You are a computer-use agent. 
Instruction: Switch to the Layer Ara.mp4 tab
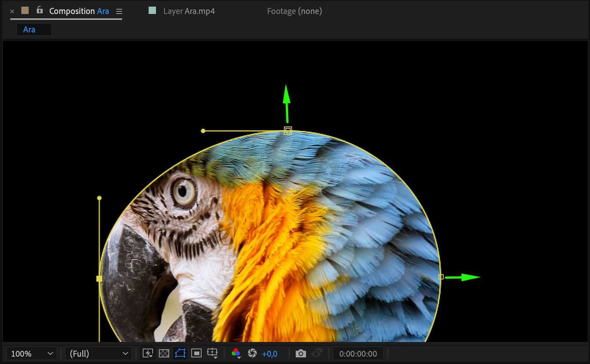tap(189, 11)
